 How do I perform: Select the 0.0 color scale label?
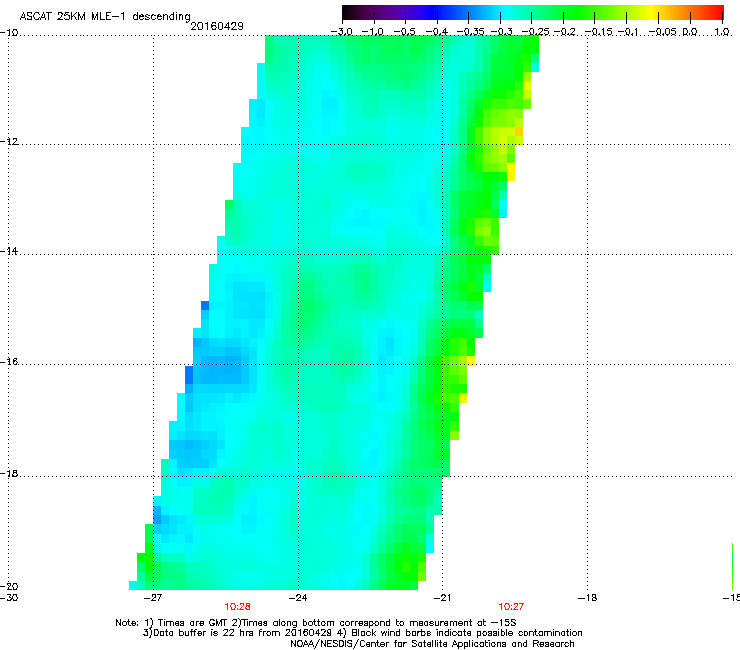(x=690, y=32)
